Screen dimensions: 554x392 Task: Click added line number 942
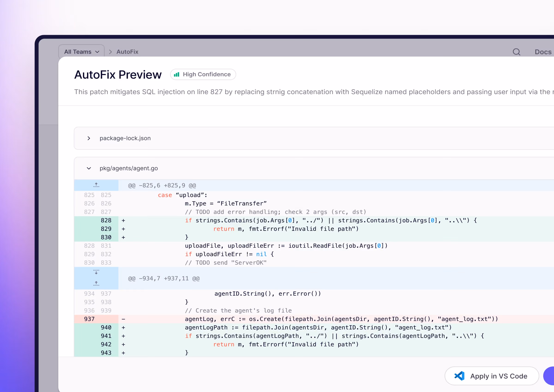coord(106,344)
